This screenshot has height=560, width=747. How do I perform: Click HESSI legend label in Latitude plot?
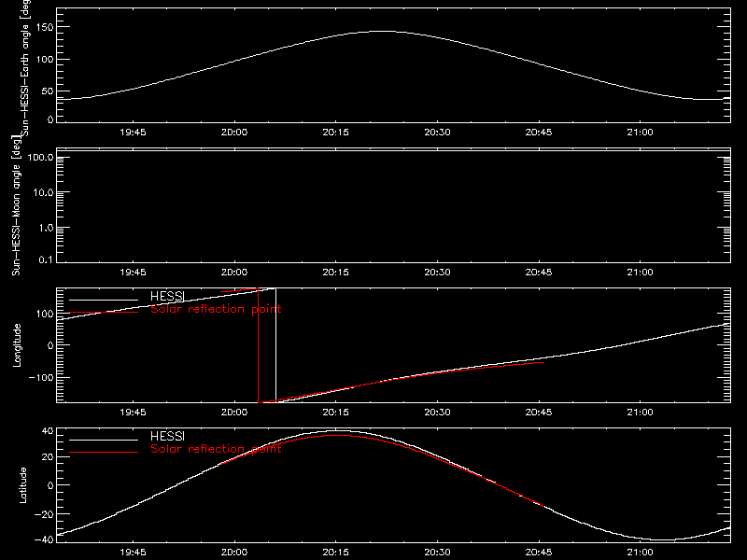click(x=167, y=436)
